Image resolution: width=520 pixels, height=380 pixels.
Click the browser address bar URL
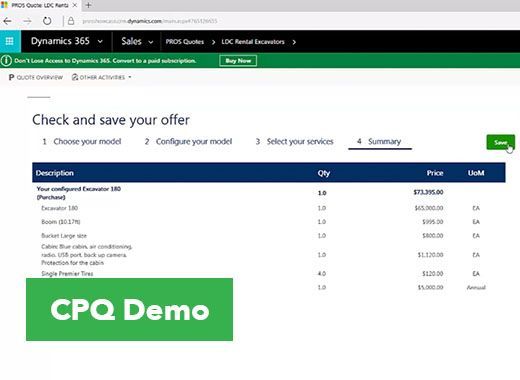click(x=150, y=21)
